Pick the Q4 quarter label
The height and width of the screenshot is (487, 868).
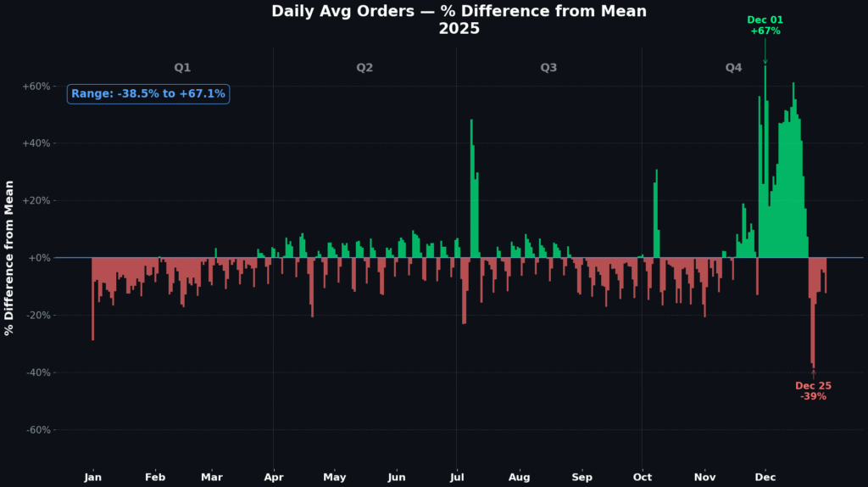tap(733, 67)
